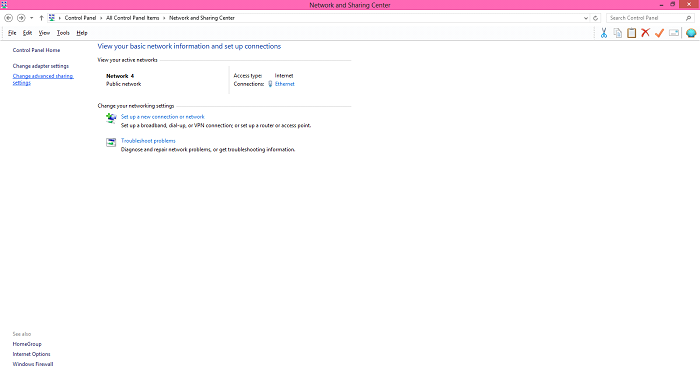Click All Control Panel Items breadcrumb

133,18
